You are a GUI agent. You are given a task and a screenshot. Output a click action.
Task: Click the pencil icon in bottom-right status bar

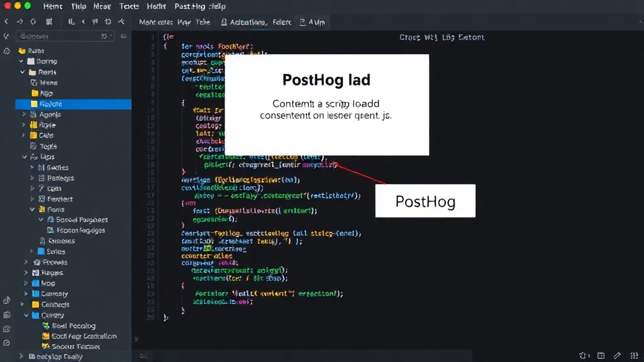[617, 356]
